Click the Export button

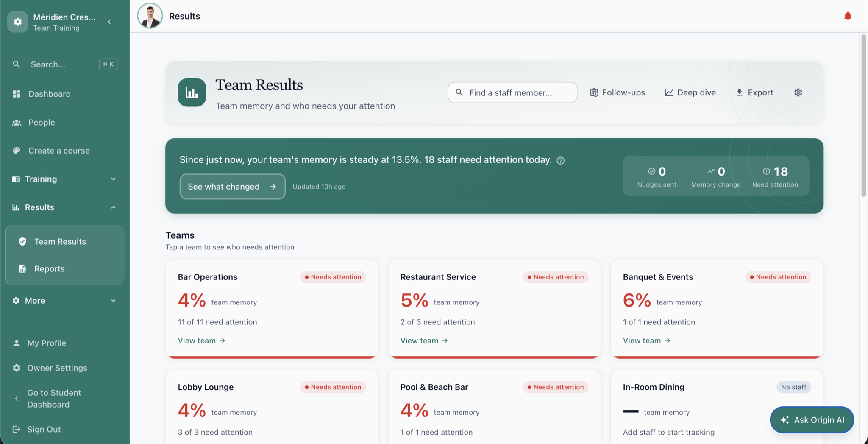(x=754, y=92)
